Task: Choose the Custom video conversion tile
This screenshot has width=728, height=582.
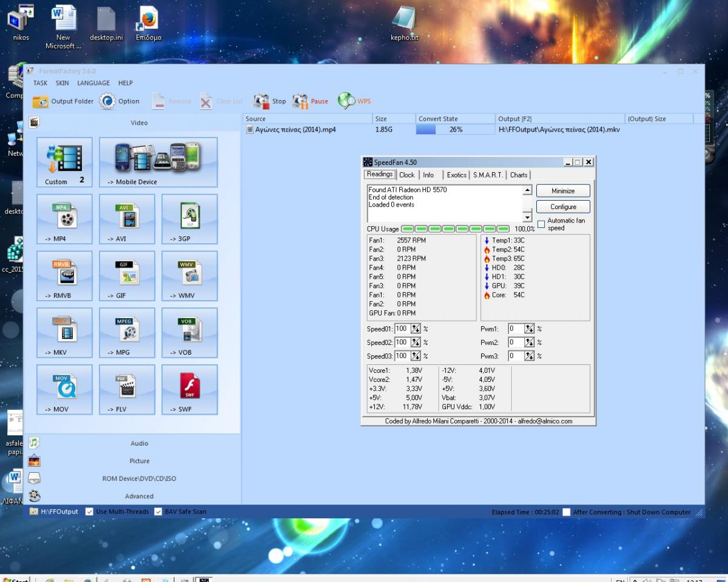Action: [x=64, y=162]
